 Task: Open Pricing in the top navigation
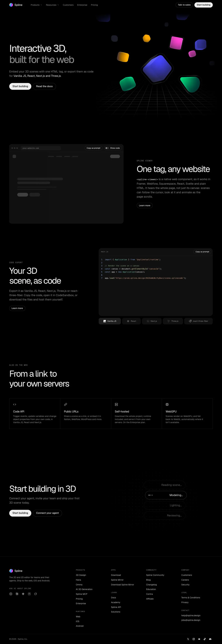pyautogui.click(x=94, y=5)
